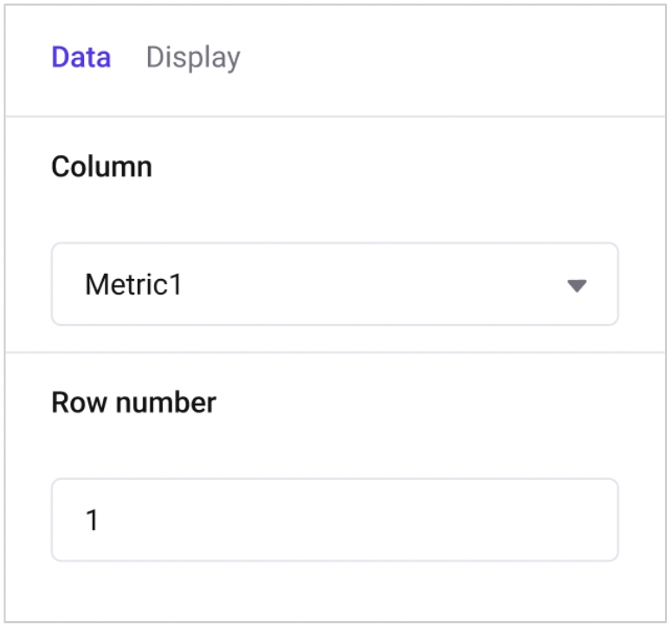Place cursor in the Row number textbox
672x629 pixels.
click(x=334, y=520)
